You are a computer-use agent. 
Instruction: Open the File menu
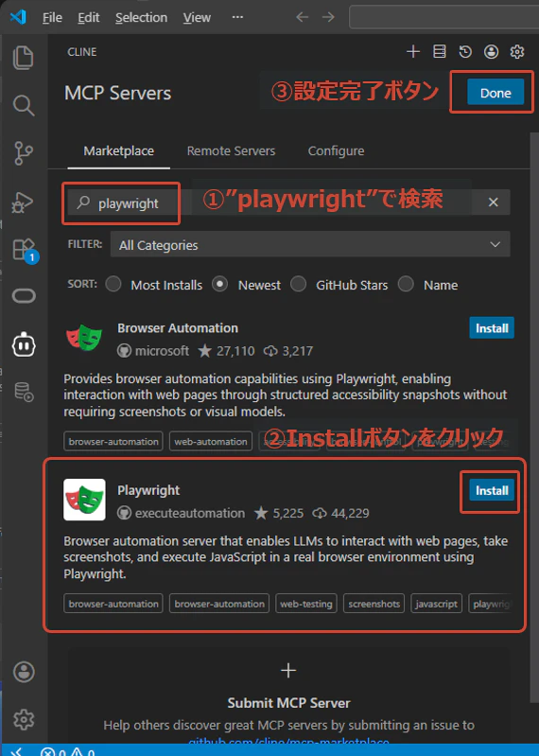click(x=52, y=17)
